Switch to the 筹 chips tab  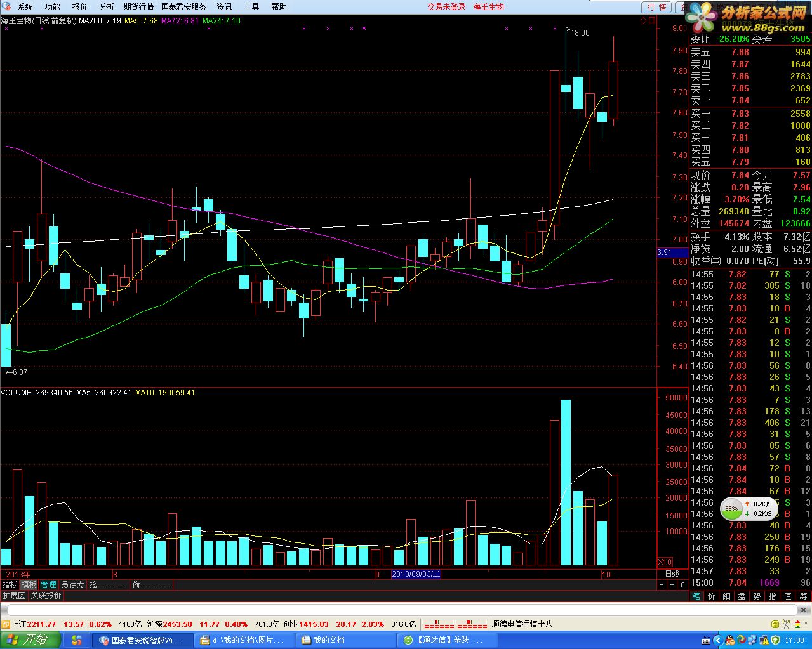(803, 596)
